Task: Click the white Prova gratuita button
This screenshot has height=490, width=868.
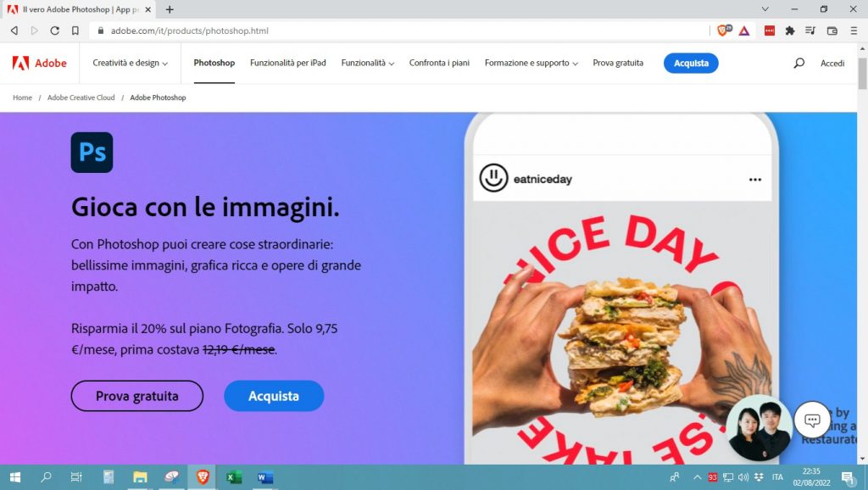Action: 136,396
